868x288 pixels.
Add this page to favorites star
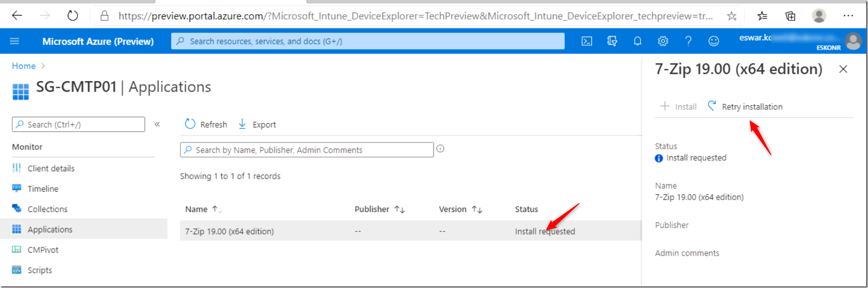(x=732, y=16)
